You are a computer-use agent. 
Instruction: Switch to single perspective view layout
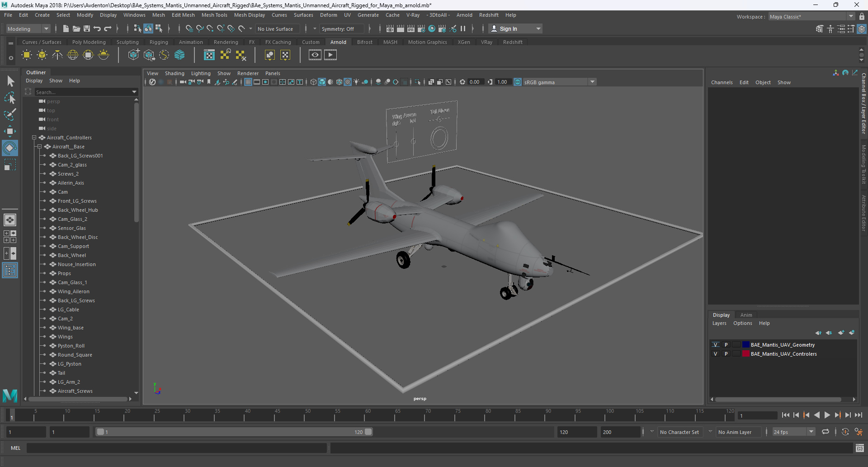click(x=10, y=220)
